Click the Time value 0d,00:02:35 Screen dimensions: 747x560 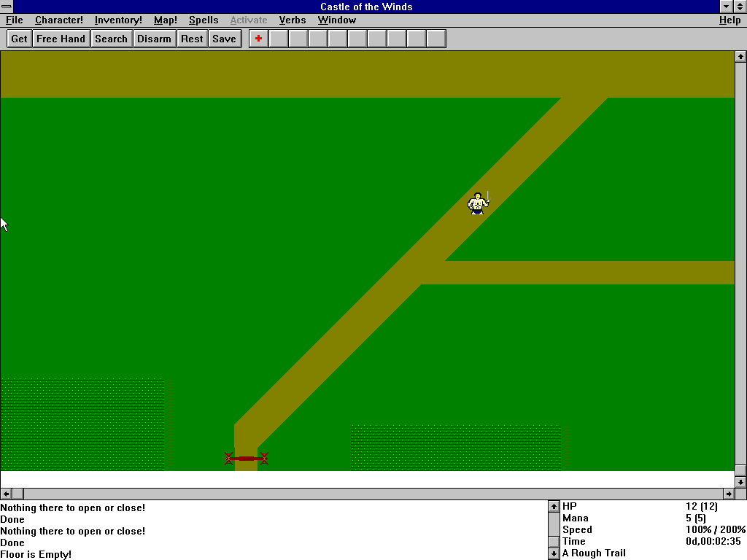[713, 542]
